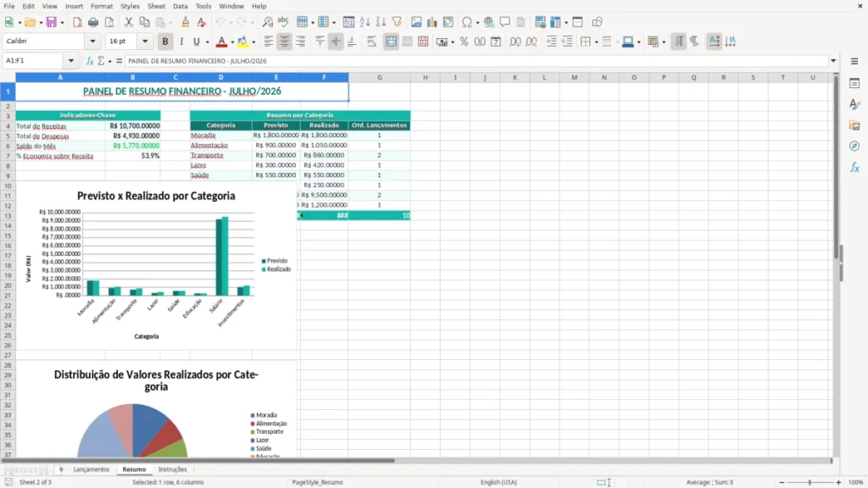Screen dimensions: 868x488
Task: Click the AutoFilter funnel icon
Action: [x=397, y=22]
